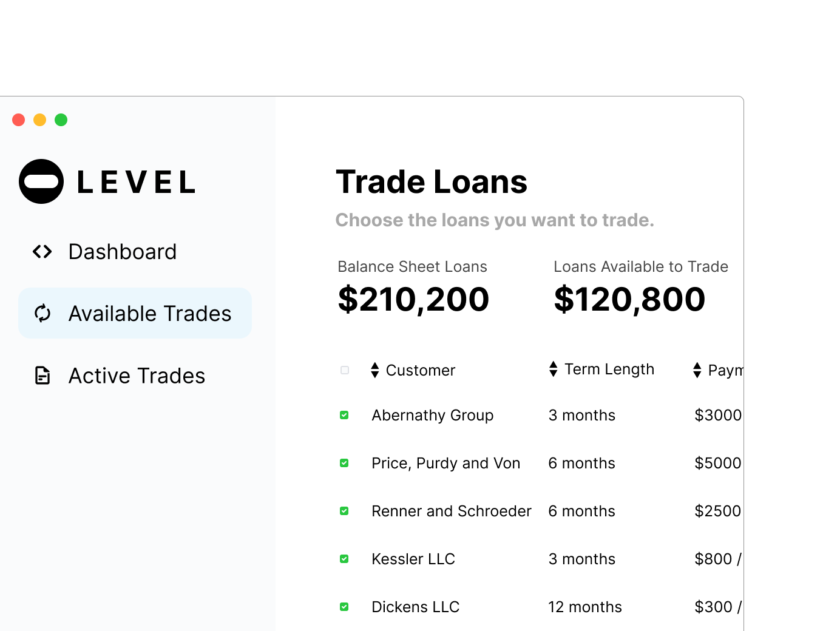The width and height of the screenshot is (840, 631).
Task: Select the Available Trades menu item
Action: tap(135, 313)
